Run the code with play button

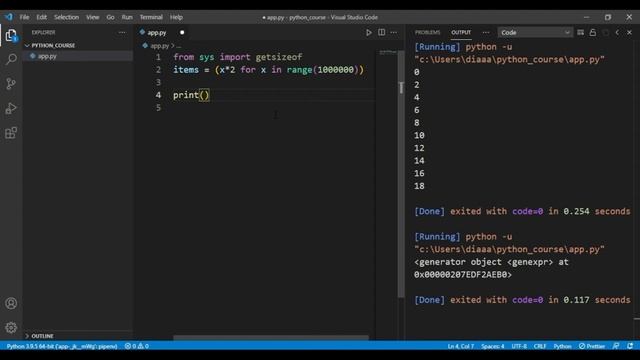369,32
